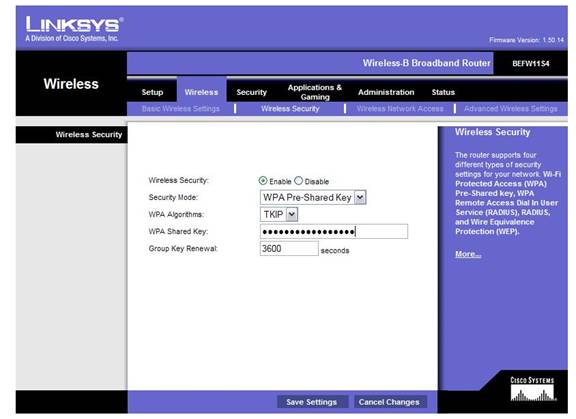Click the WPA Shared Key password field
The image size is (576, 419).
334,232
